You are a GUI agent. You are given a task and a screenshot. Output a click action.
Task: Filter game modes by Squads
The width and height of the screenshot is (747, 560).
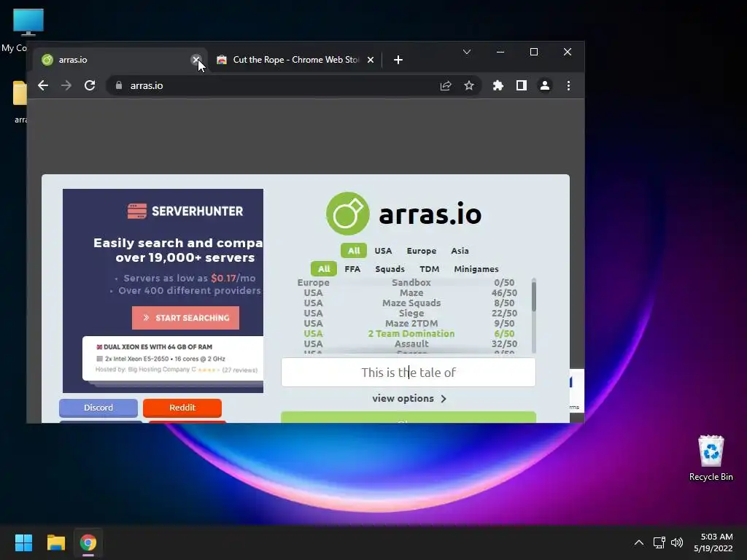tap(390, 268)
